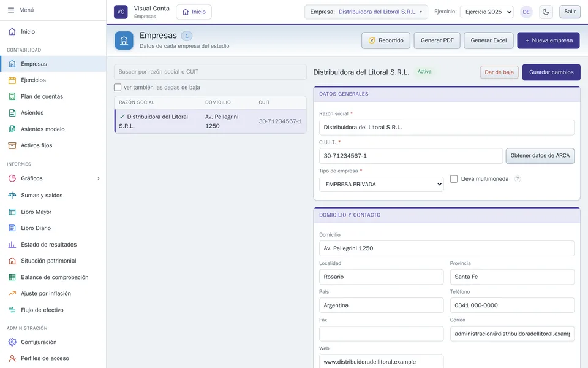Open the DE user avatar
This screenshot has height=368, width=588.
coord(526,12)
